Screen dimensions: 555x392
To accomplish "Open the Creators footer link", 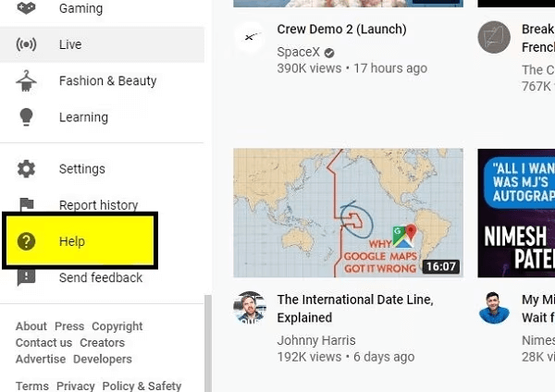I will tap(102, 343).
